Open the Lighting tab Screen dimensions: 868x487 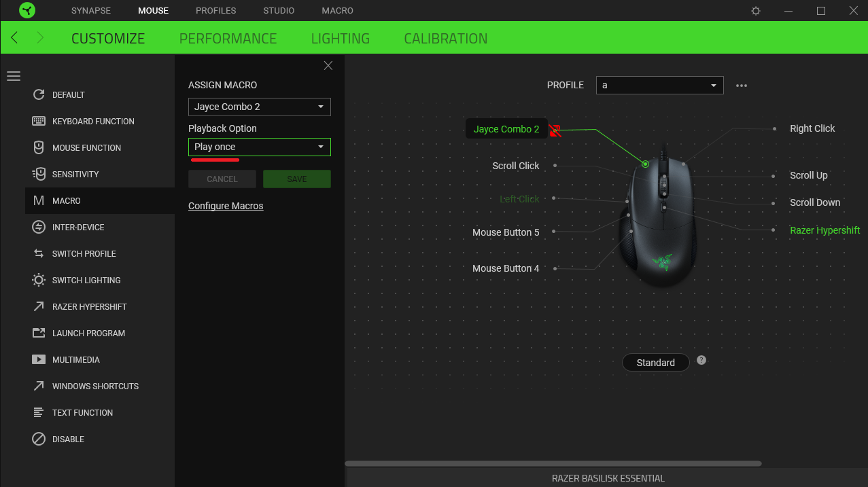[340, 39]
